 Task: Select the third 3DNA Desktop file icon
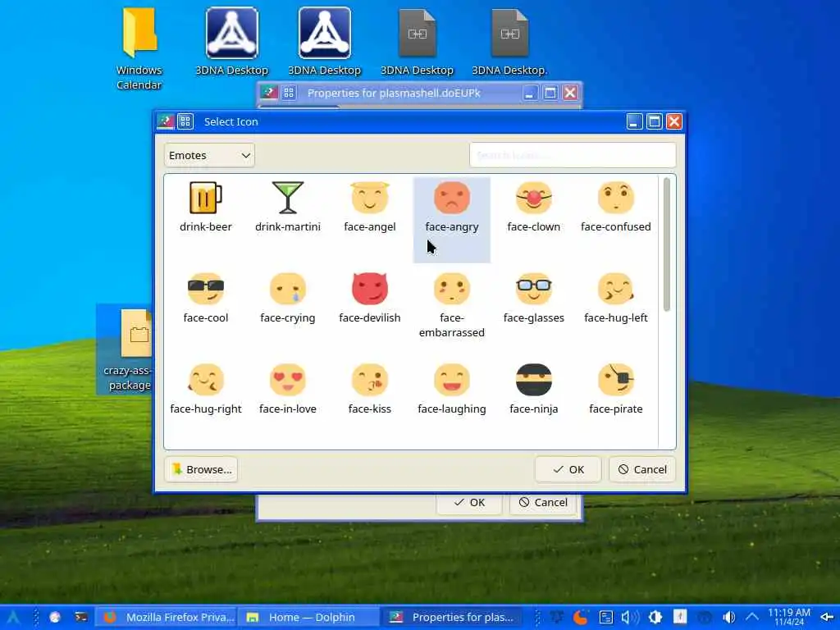[x=417, y=42]
